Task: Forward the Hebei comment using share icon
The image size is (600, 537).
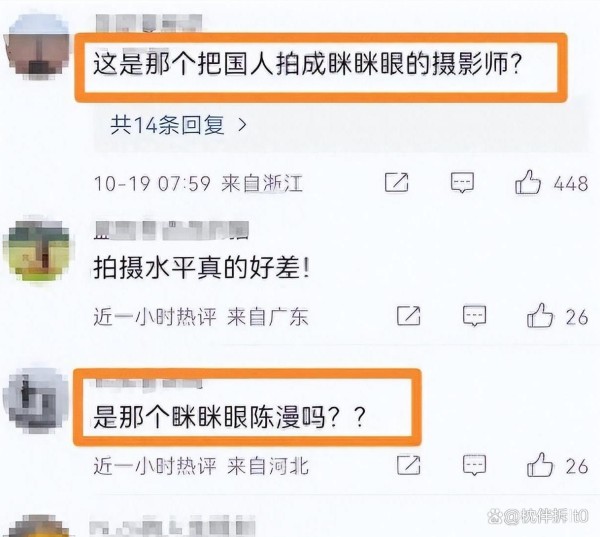Action: (x=409, y=465)
